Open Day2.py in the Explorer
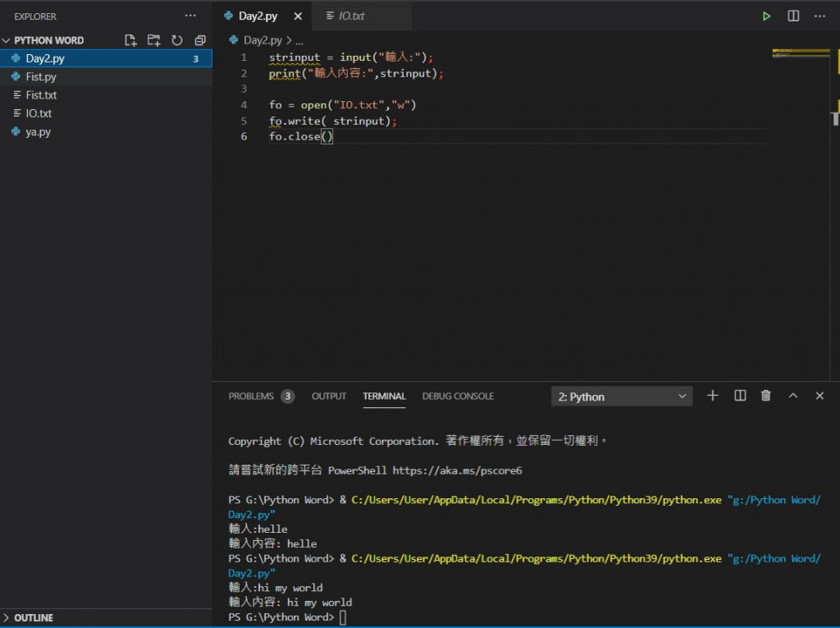 pos(106,58)
